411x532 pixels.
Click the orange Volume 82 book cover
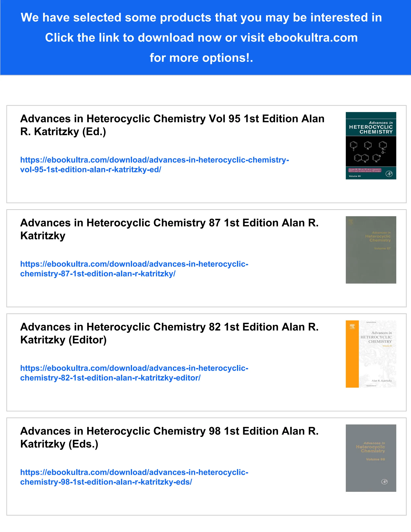[x=371, y=354]
